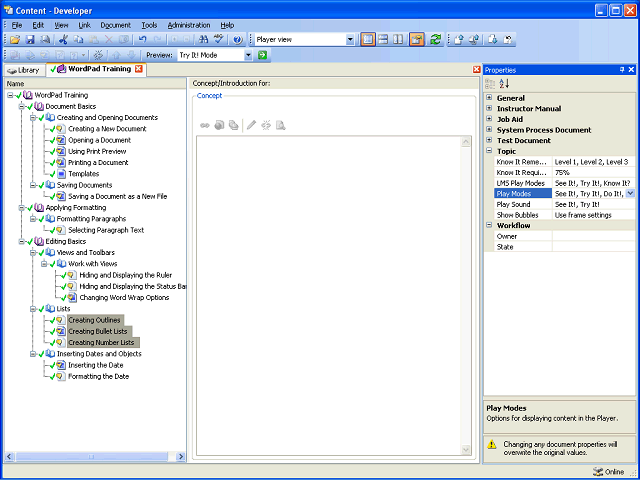Collapse the Workflow property category
The height and width of the screenshot is (480, 640).
pyautogui.click(x=489, y=225)
